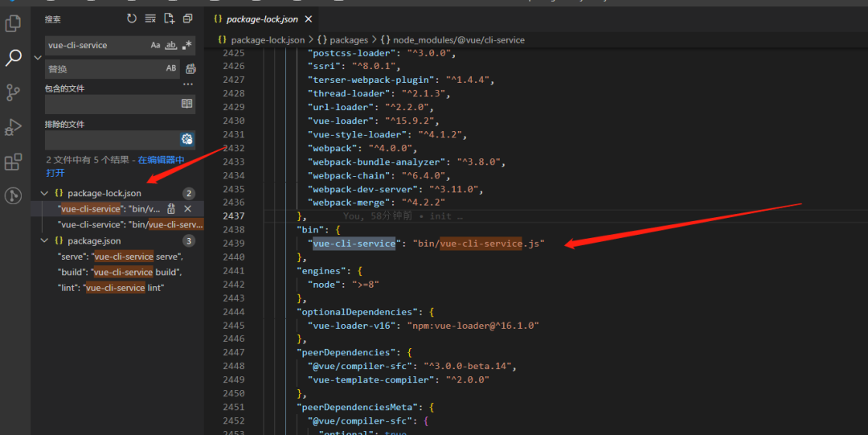Toggle Match Case in search box
Viewport: 868px width, 435px height.
[156, 45]
